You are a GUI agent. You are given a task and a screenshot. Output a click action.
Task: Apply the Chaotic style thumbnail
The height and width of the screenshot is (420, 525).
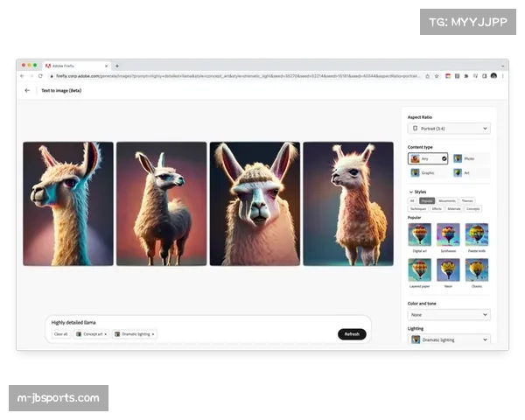(x=477, y=269)
